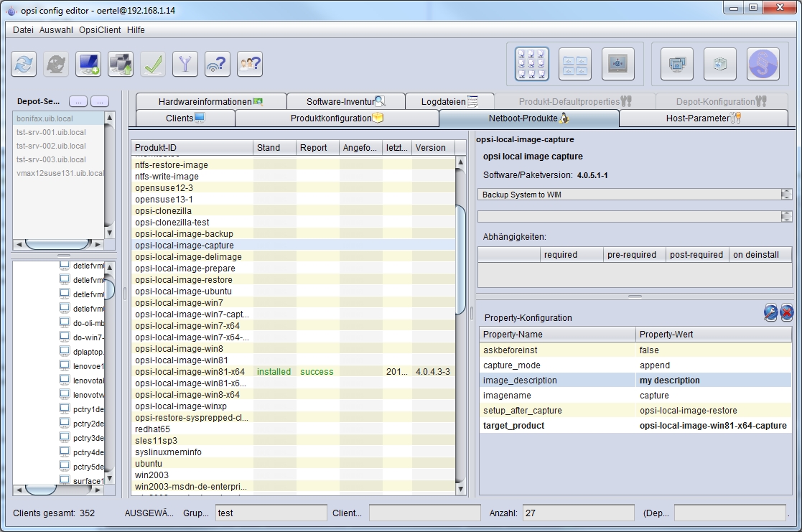Switch to the Logdateien tab
This screenshot has width=802, height=532.
point(449,101)
